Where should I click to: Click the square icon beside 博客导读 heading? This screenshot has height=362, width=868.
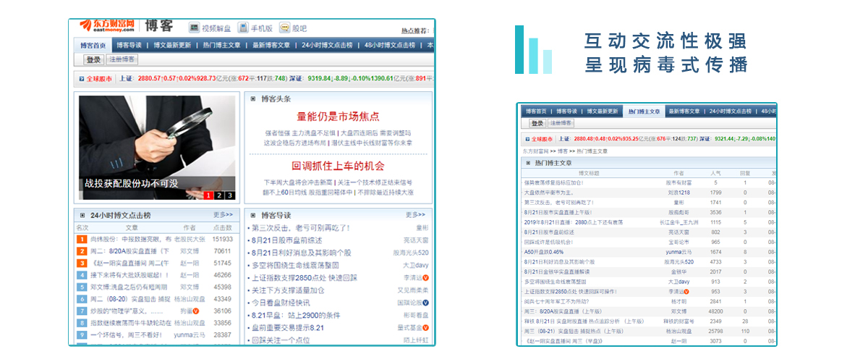tap(252, 215)
